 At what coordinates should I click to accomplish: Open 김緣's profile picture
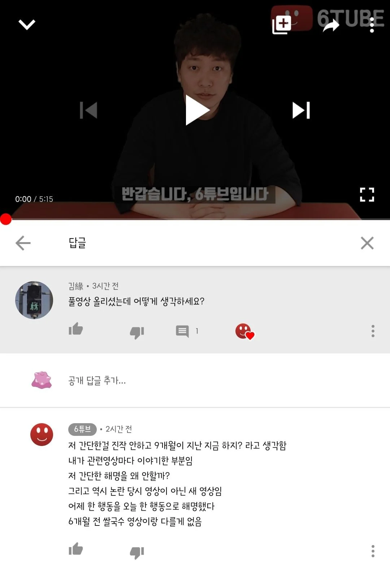click(34, 300)
